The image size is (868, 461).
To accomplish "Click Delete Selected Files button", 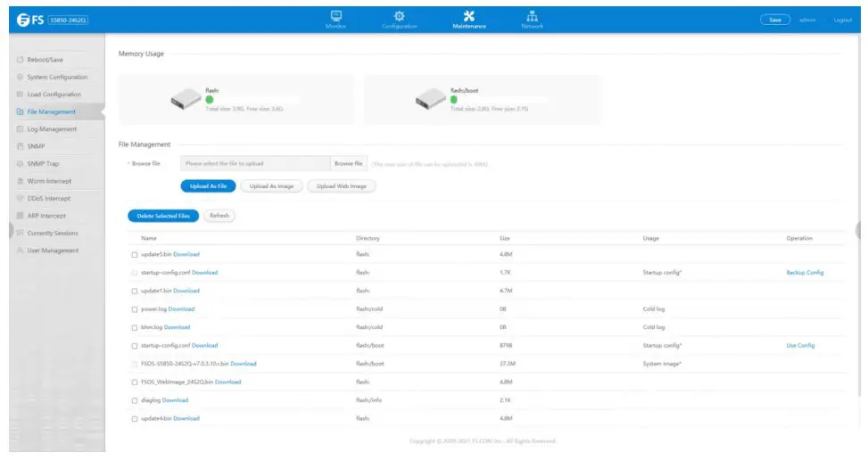I will click(x=163, y=216).
